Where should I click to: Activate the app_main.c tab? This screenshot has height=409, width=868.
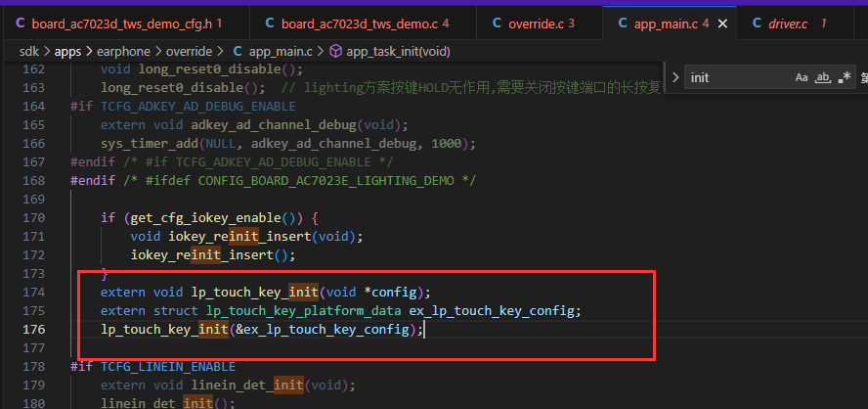pyautogui.click(x=671, y=23)
